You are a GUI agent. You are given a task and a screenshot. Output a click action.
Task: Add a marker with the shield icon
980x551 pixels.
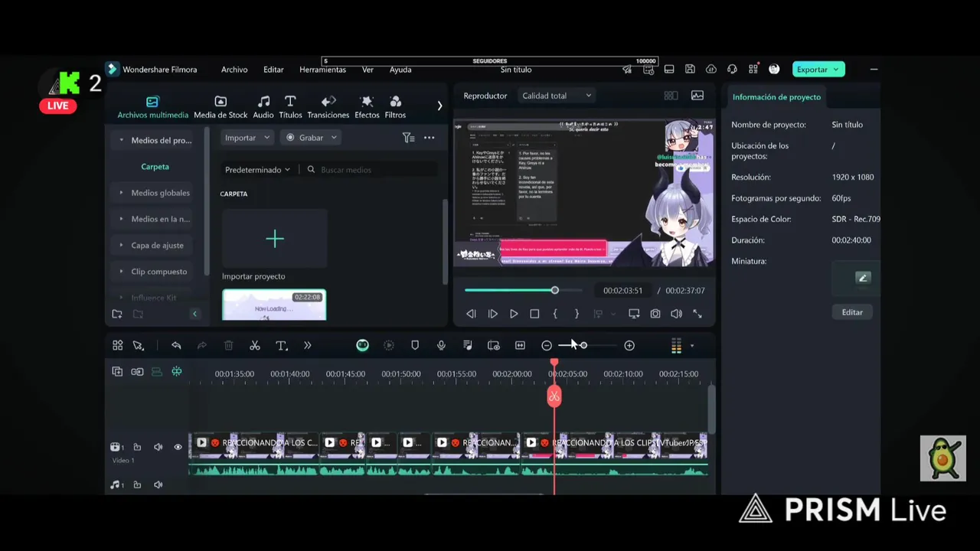[415, 346]
